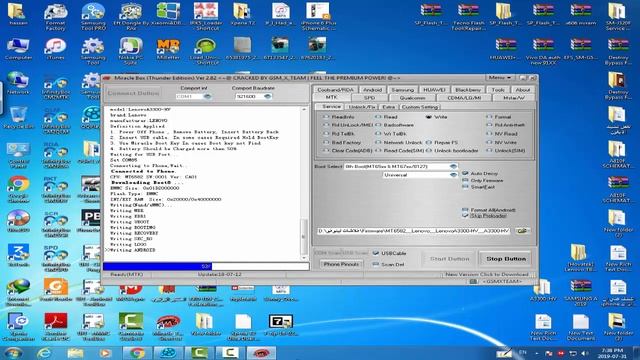The image size is (640, 360).
Task: Open the Custom Setting sub-tab
Action: (420, 107)
